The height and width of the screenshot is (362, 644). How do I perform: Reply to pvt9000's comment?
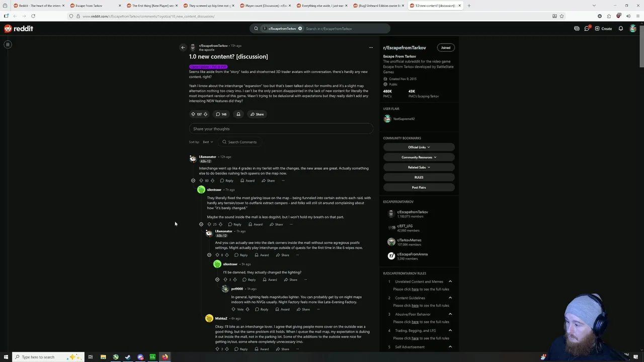[261, 309]
